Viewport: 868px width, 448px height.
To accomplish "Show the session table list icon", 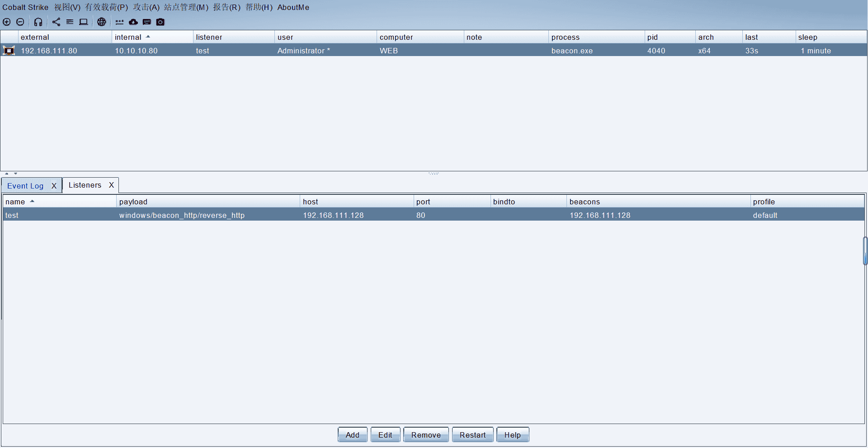I will point(70,22).
